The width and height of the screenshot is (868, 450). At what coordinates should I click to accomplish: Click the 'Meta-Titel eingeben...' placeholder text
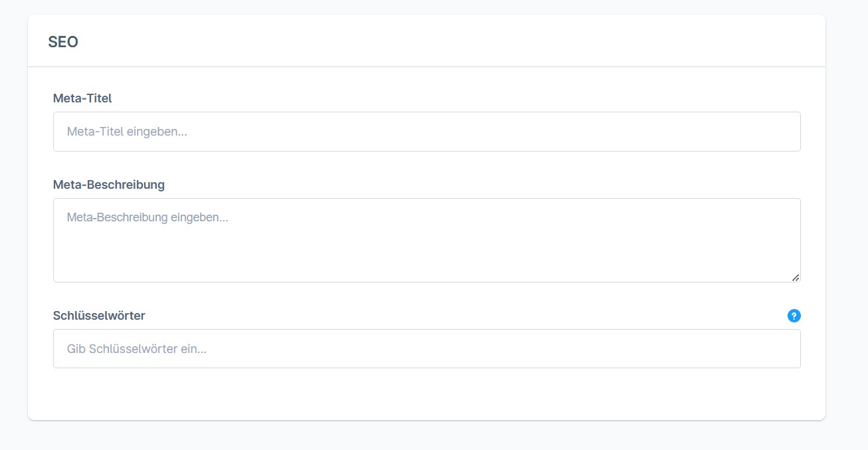127,132
